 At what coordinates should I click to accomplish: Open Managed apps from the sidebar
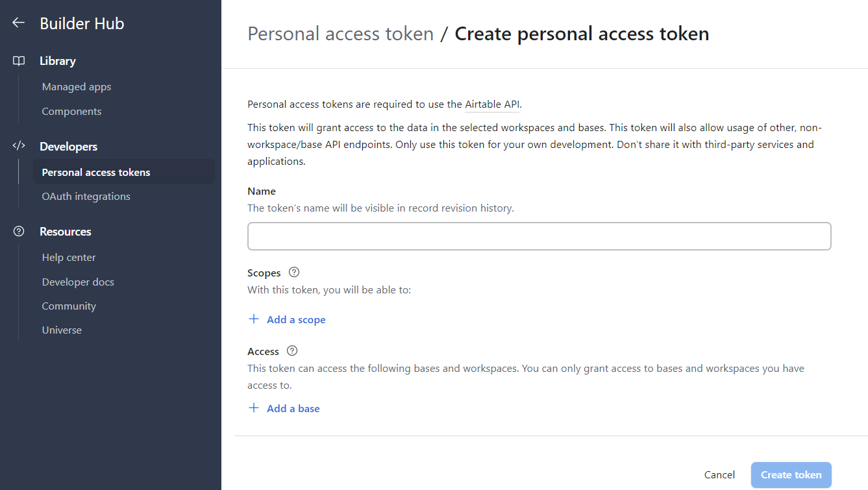point(76,86)
